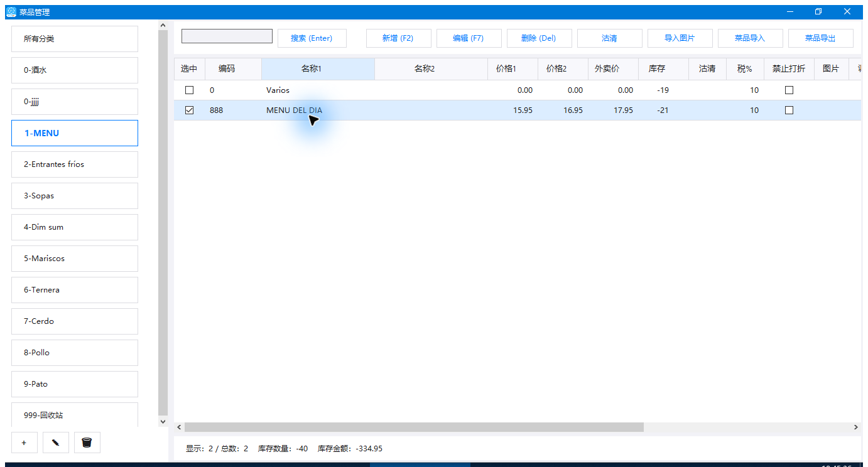Image resolution: width=868 pixels, height=467 pixels.
Task: Open the 6-Ternera category
Action: 75,290
